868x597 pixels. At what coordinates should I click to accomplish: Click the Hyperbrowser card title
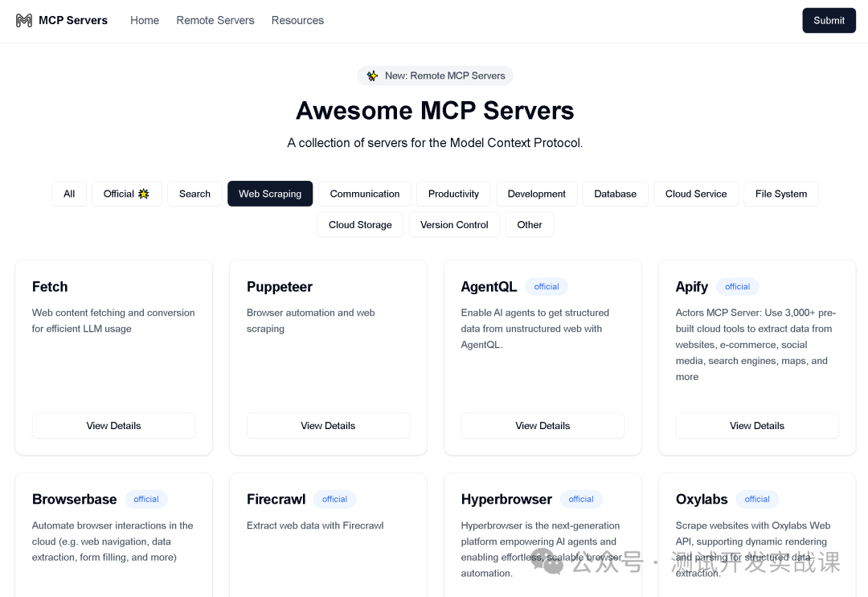506,499
